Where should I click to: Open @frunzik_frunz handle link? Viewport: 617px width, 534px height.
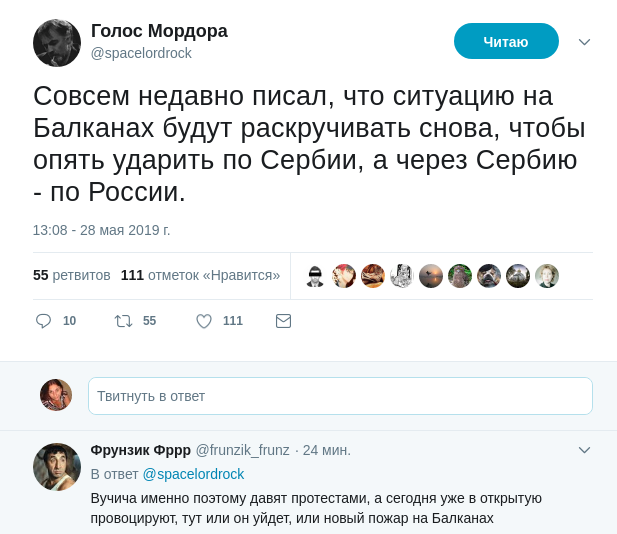pos(242,450)
